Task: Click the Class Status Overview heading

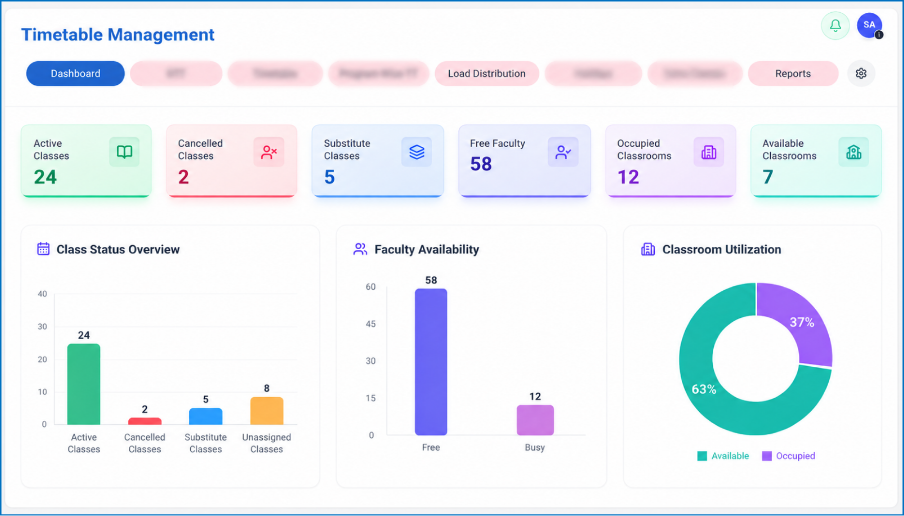Action: point(118,249)
